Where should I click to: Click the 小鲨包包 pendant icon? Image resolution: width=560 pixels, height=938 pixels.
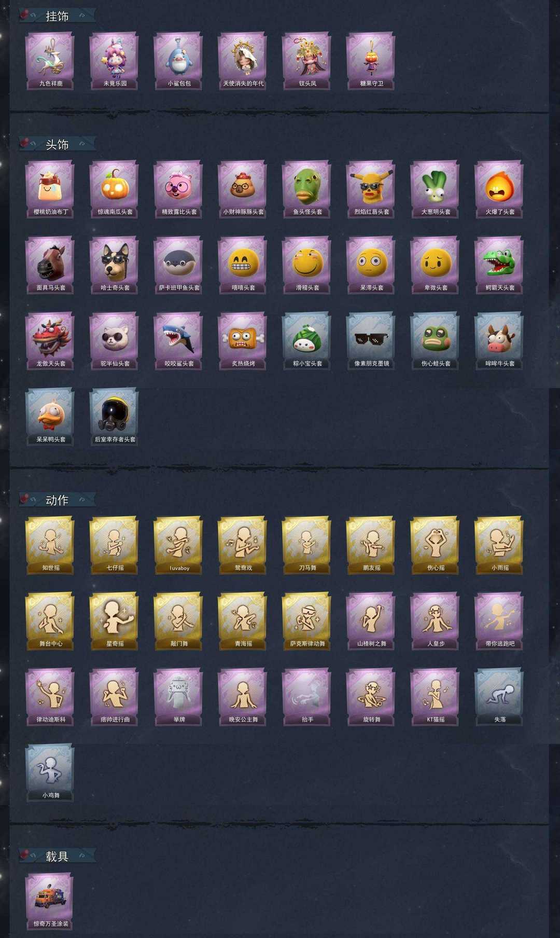(178, 61)
